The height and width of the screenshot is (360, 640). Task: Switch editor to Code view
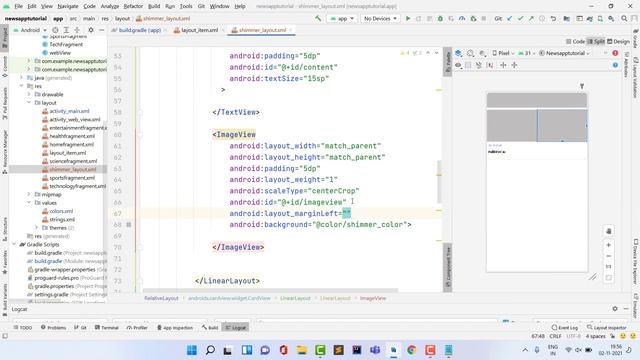click(576, 42)
